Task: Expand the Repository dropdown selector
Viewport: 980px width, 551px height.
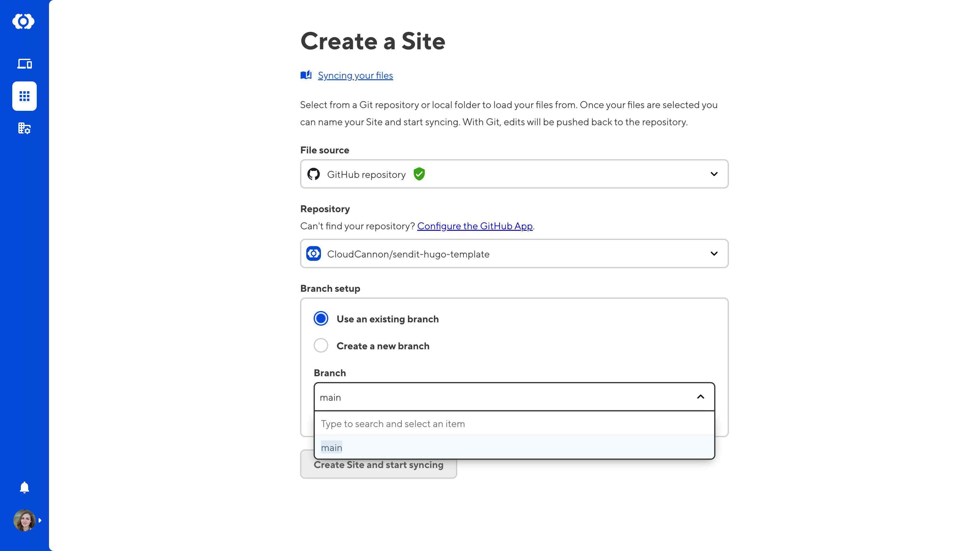Action: coord(714,254)
